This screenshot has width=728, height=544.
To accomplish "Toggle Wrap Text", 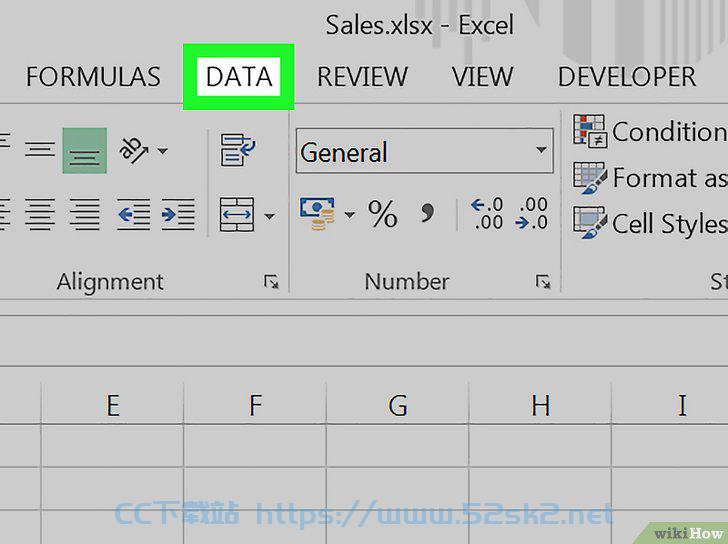I will click(237, 150).
